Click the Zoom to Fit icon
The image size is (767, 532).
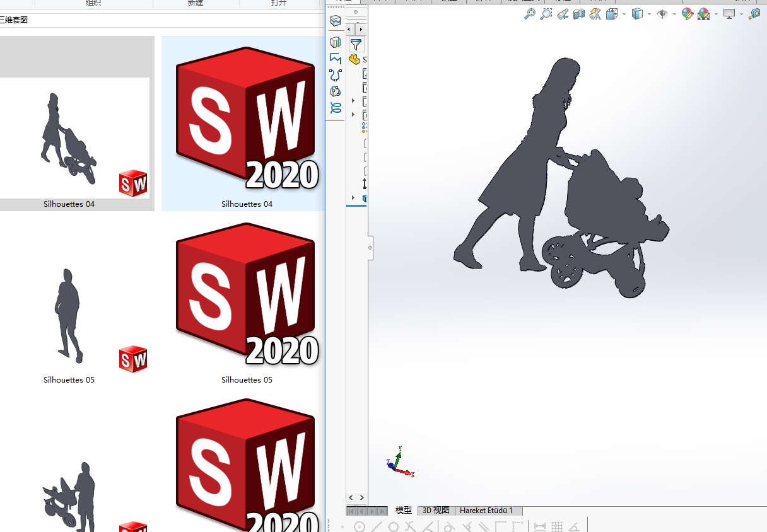pos(529,14)
